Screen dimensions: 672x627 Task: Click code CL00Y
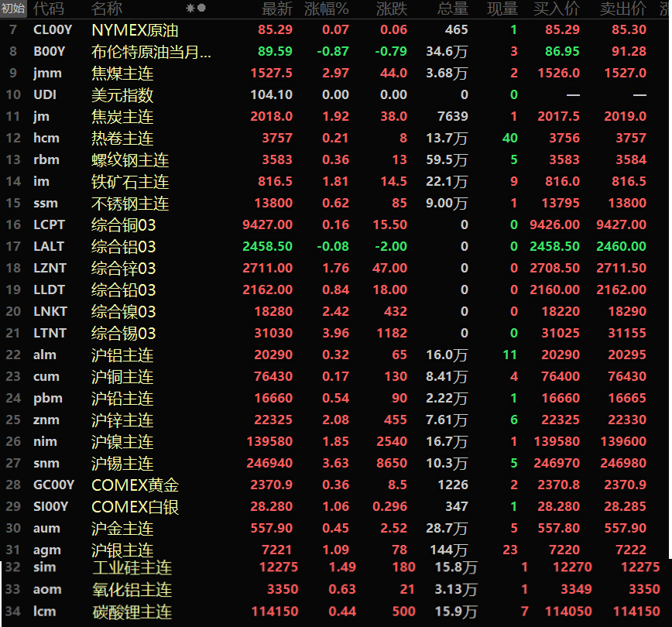pyautogui.click(x=53, y=30)
